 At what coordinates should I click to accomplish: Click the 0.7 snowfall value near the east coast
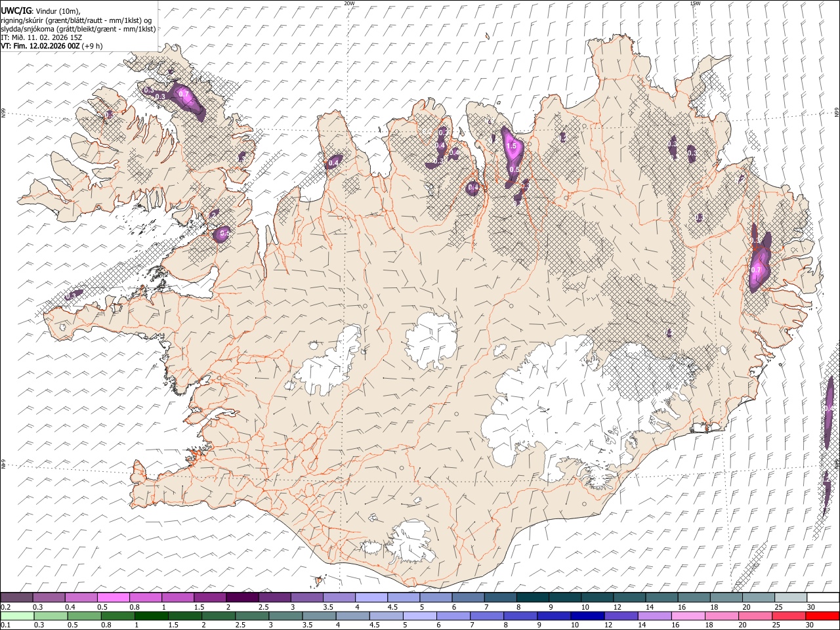(x=755, y=270)
